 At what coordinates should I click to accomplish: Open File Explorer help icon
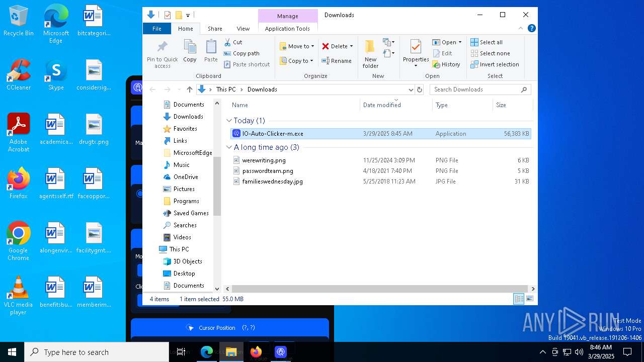[531, 29]
